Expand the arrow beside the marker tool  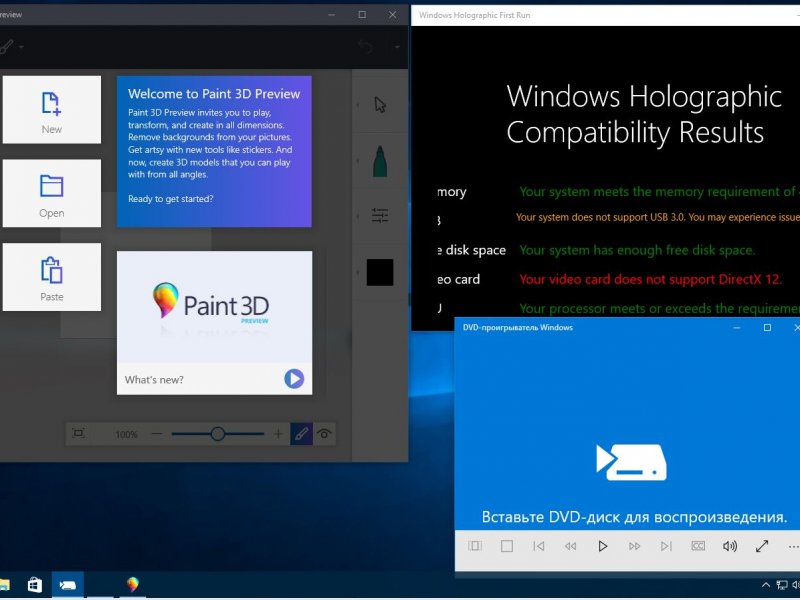coord(358,161)
